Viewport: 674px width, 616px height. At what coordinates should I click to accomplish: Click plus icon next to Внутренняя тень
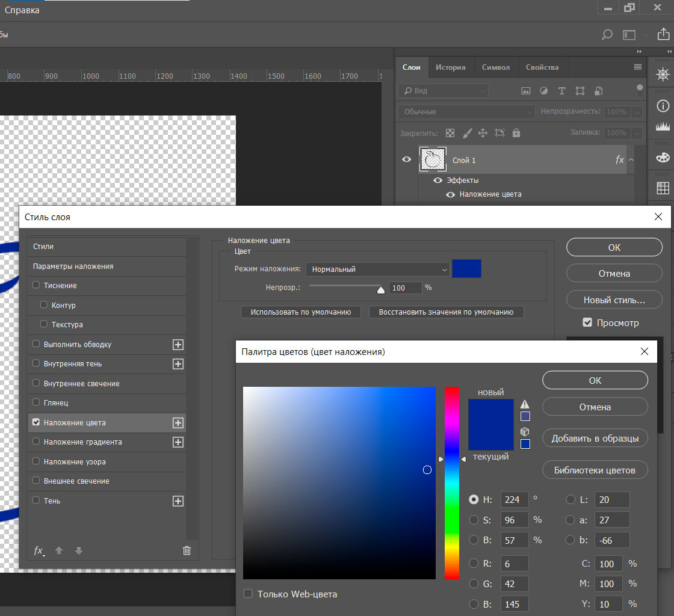(178, 364)
